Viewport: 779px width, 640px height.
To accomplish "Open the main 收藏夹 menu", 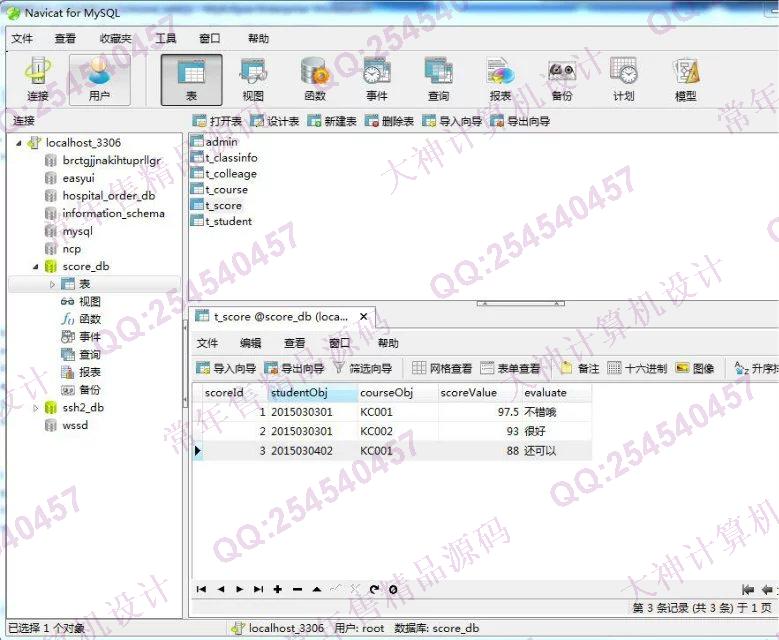I will 115,38.
